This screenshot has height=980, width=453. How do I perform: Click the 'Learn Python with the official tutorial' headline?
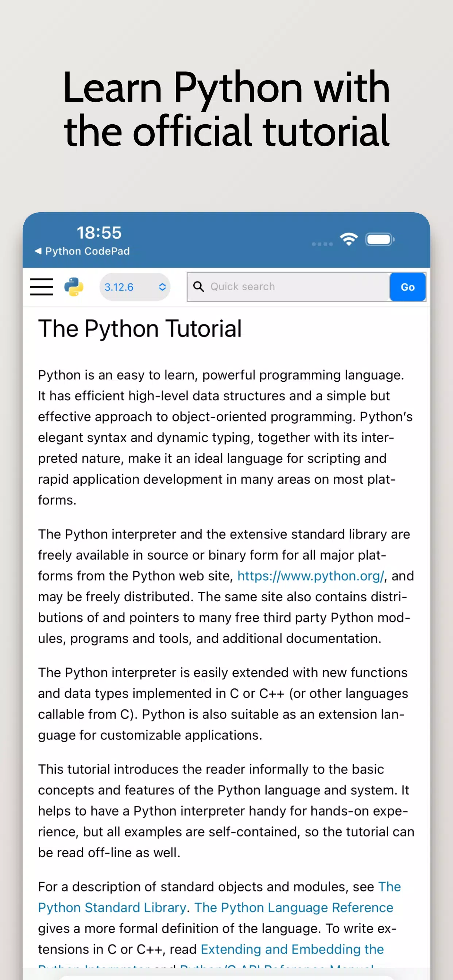point(226,109)
